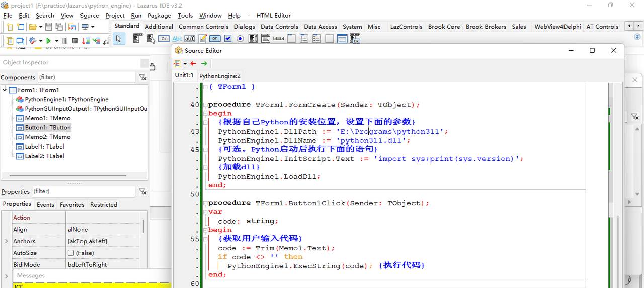Open the build mode dropdown arrow
The image size is (644, 288).
pyautogui.click(x=41, y=41)
